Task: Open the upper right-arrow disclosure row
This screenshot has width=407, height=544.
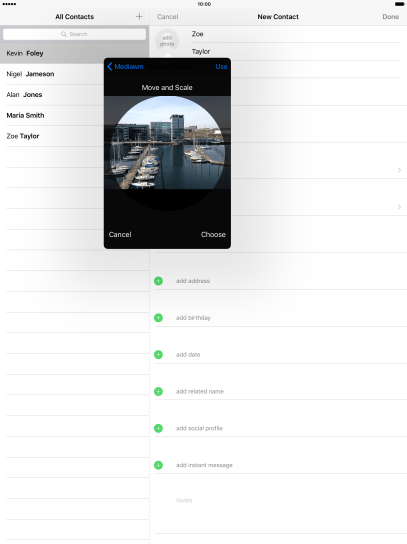Action: [x=399, y=170]
